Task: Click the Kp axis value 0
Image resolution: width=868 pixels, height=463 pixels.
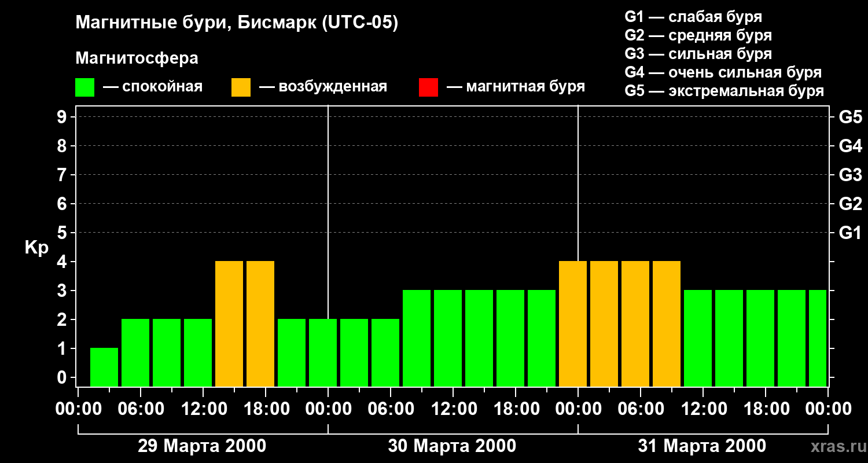Action: point(63,377)
